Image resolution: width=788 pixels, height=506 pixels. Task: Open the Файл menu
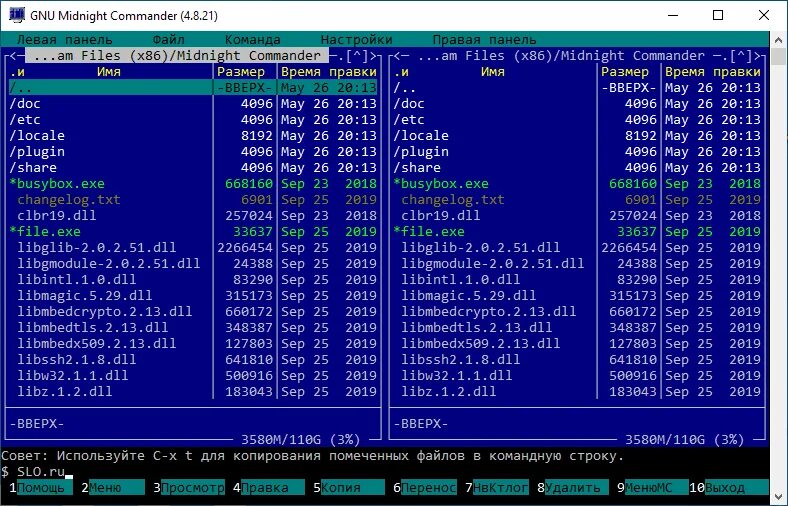169,39
